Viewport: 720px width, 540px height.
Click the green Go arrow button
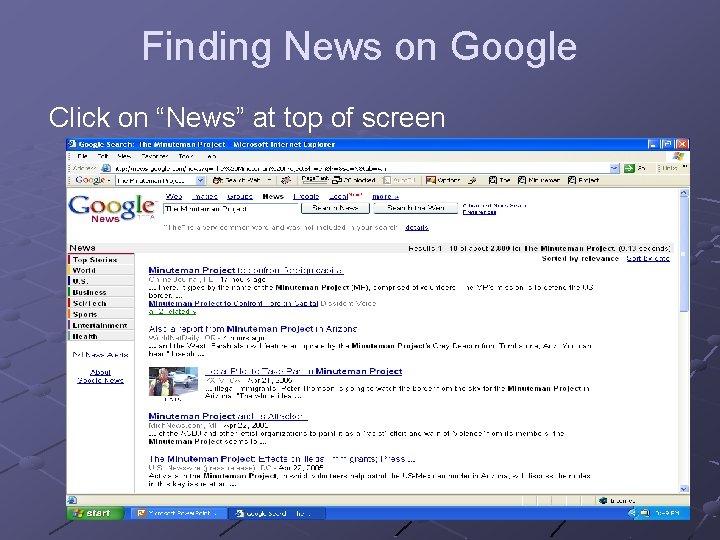point(629,168)
